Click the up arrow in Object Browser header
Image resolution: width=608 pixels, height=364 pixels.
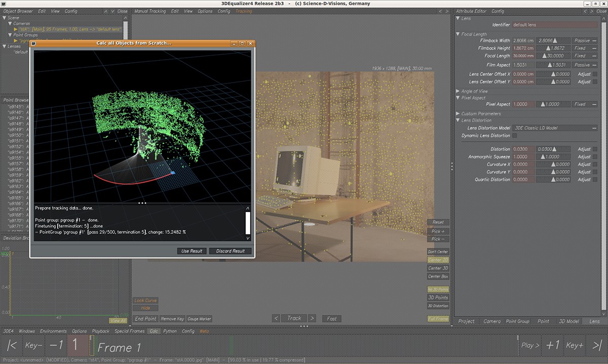tap(105, 11)
